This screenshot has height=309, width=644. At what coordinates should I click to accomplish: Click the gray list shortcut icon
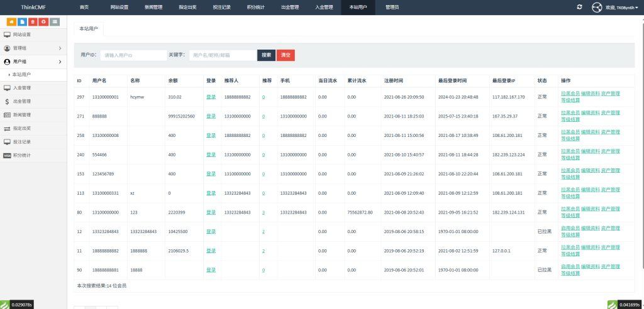pyautogui.click(x=55, y=22)
